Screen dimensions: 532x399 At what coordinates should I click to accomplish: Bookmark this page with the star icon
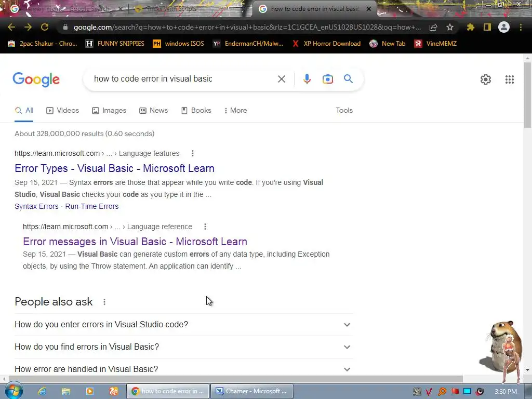click(x=450, y=27)
